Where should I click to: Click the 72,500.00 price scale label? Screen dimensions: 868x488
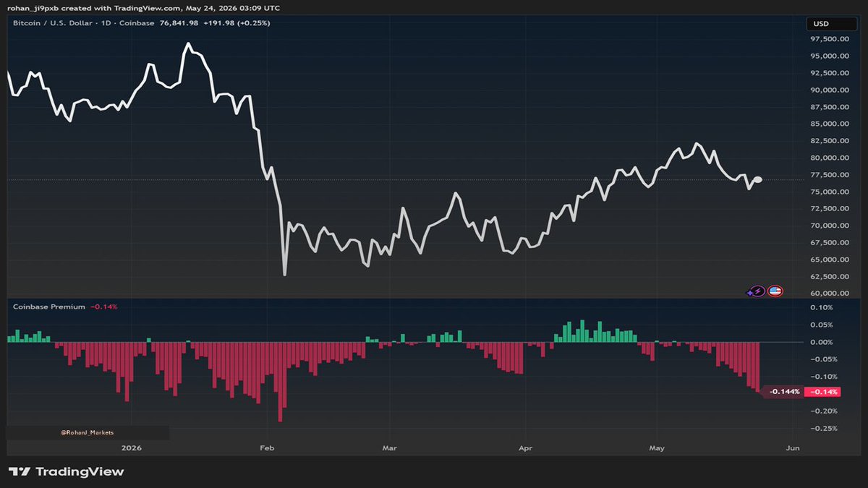828,208
